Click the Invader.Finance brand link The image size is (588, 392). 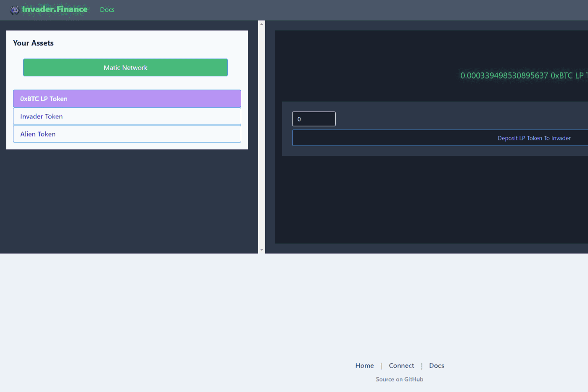(55, 9)
